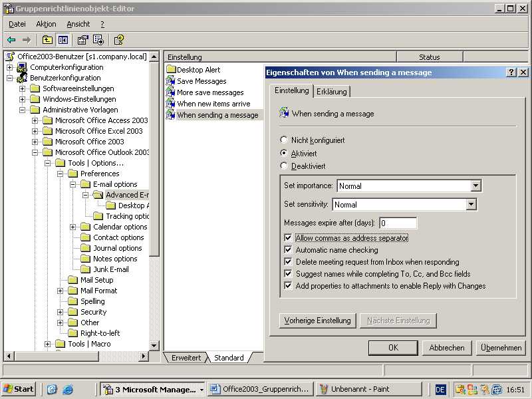
Task: Click the Right-to-left folder icon
Action: pos(73,333)
